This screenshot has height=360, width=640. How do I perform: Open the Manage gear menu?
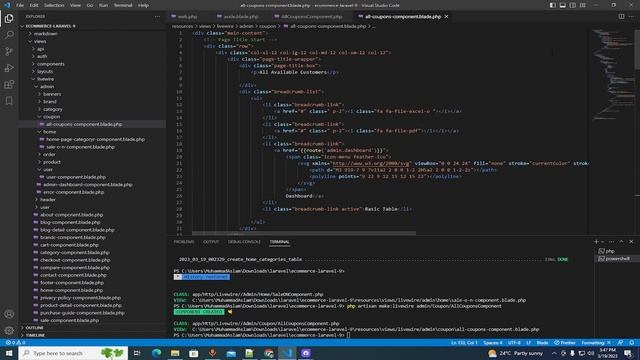click(x=9, y=330)
